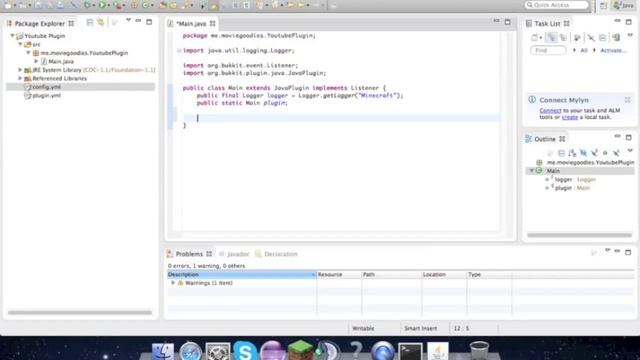This screenshot has width=640, height=360.
Task: Launch Debug using the bug icon
Action: click(87, 5)
